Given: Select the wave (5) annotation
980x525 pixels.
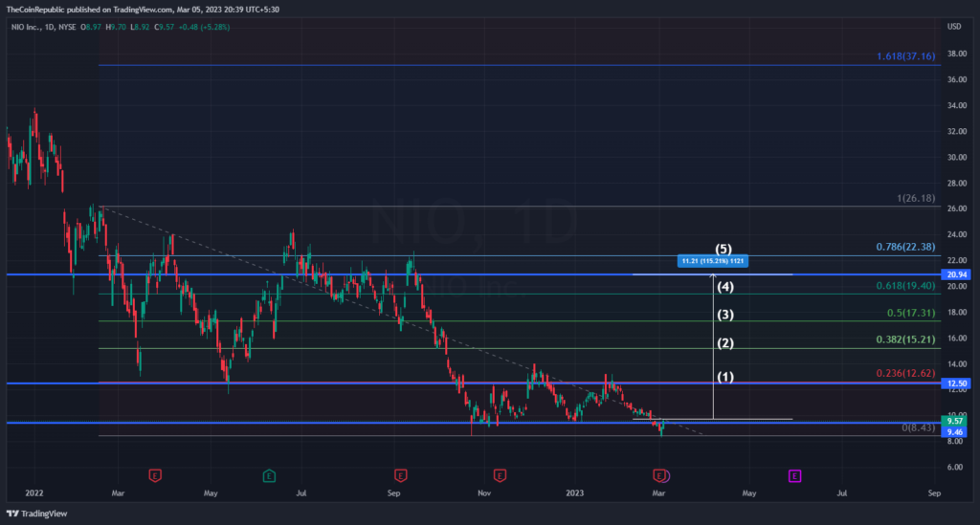Looking at the screenshot, I should pyautogui.click(x=724, y=249).
